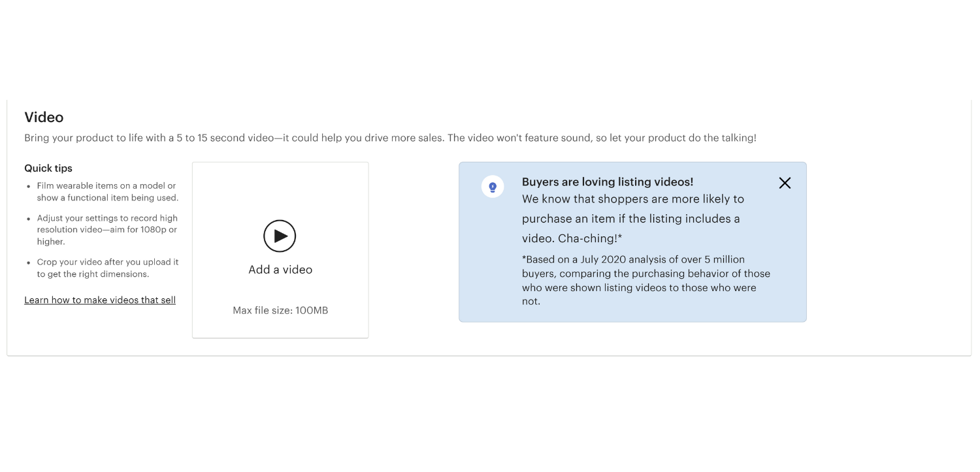
Task: Click the tip about cropping your video
Action: 107,268
